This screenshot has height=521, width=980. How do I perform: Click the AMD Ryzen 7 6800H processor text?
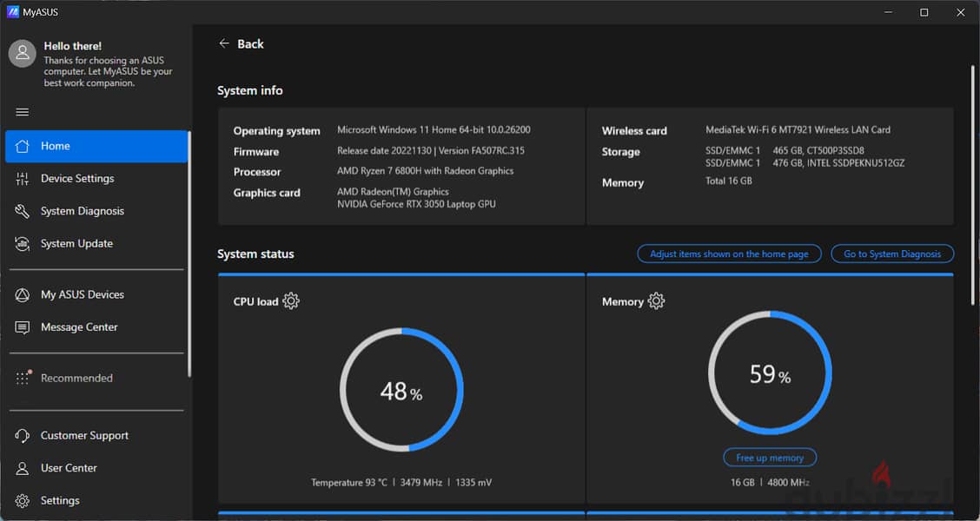coord(425,171)
